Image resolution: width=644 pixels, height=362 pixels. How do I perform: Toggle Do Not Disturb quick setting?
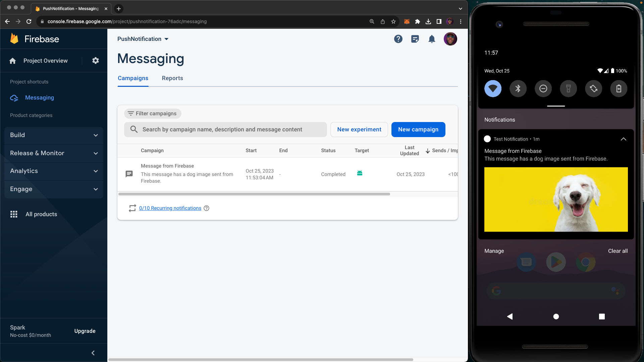point(543,88)
